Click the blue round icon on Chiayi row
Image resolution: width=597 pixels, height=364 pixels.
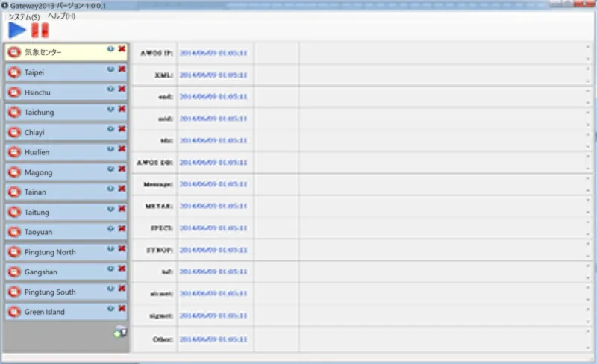click(110, 129)
